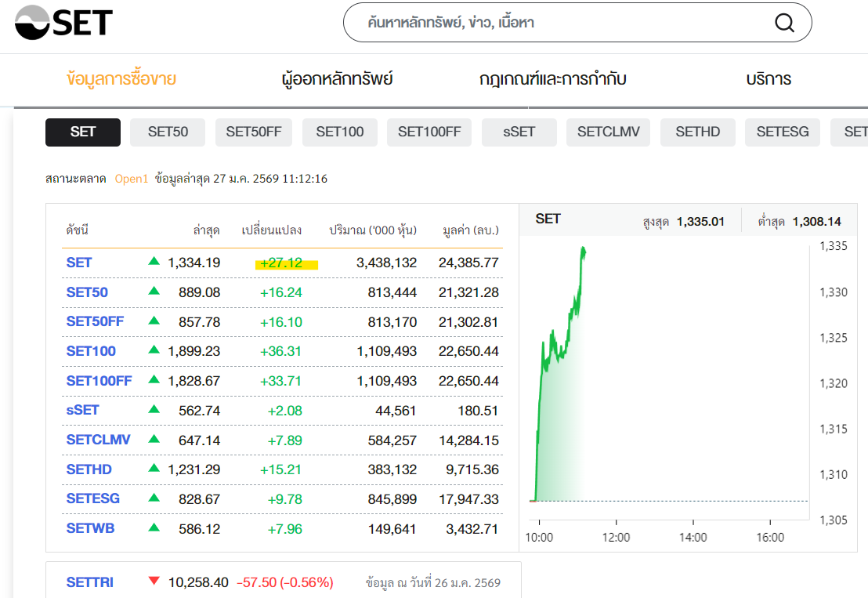Viewport: 868px width, 598px height.
Task: Open the SET100FF index link
Action: [99, 381]
